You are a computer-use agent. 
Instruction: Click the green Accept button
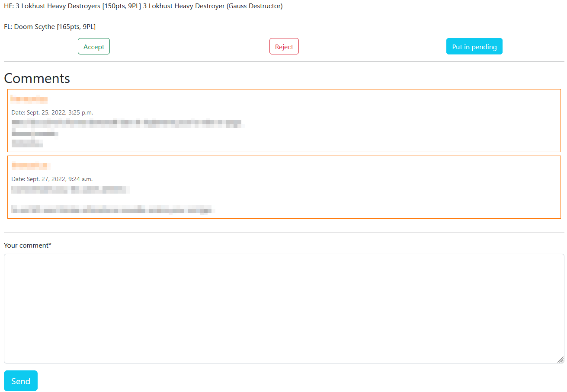[94, 47]
